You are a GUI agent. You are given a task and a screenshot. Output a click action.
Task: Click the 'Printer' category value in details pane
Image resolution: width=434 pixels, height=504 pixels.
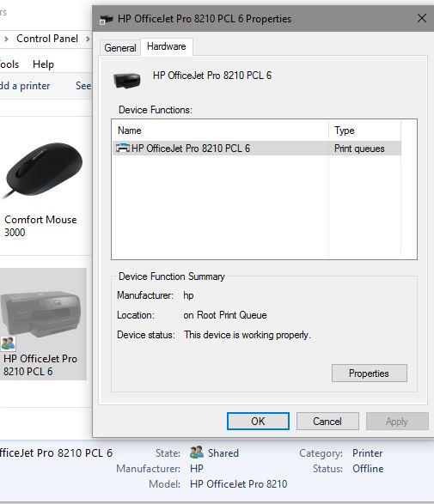(x=368, y=453)
